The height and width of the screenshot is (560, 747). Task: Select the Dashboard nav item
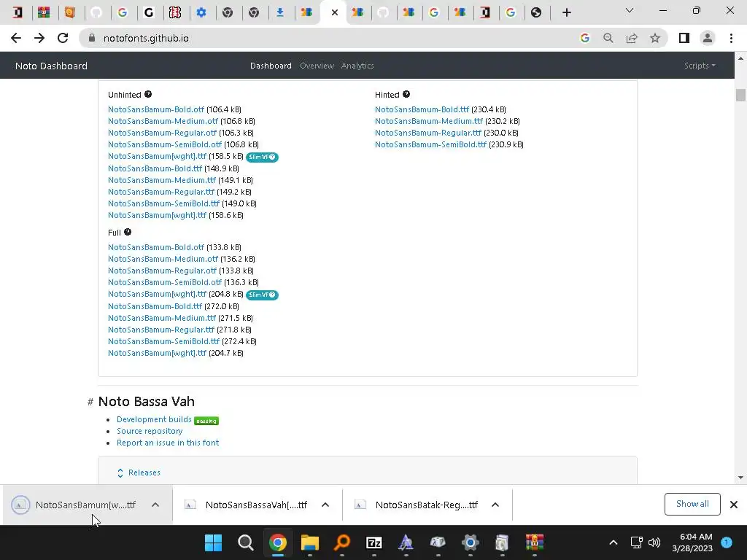pos(271,66)
